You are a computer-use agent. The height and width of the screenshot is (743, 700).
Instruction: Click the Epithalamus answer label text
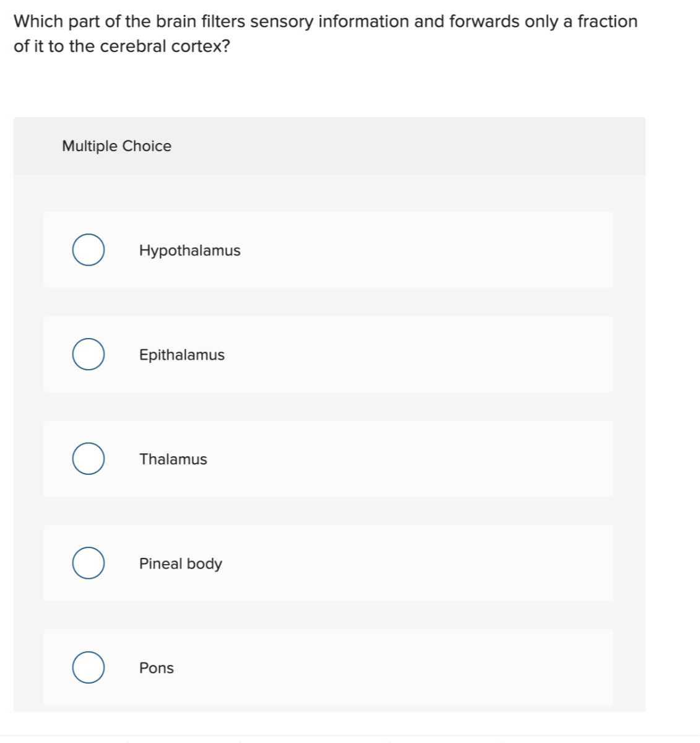[x=181, y=355]
